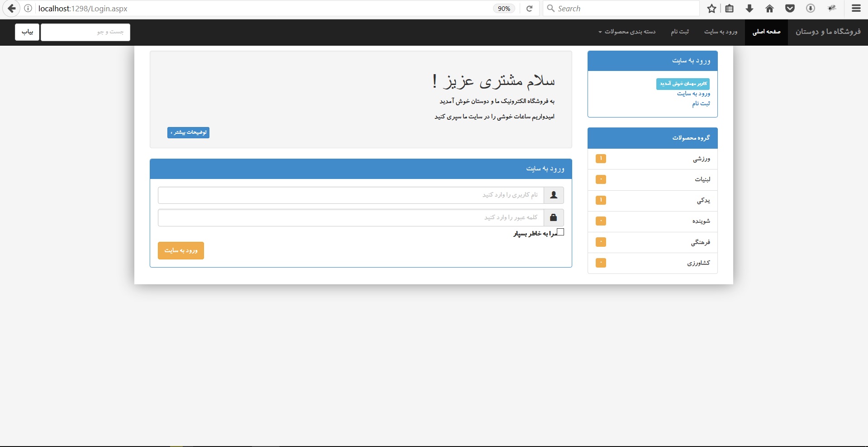This screenshot has width=868, height=447.
Task: Focus the username input field
Action: point(351,195)
